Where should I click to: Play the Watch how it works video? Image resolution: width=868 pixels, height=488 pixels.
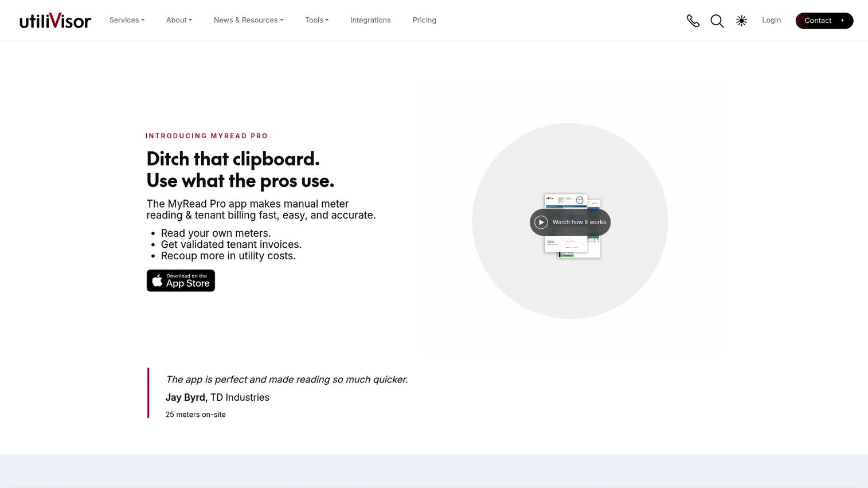tap(570, 222)
